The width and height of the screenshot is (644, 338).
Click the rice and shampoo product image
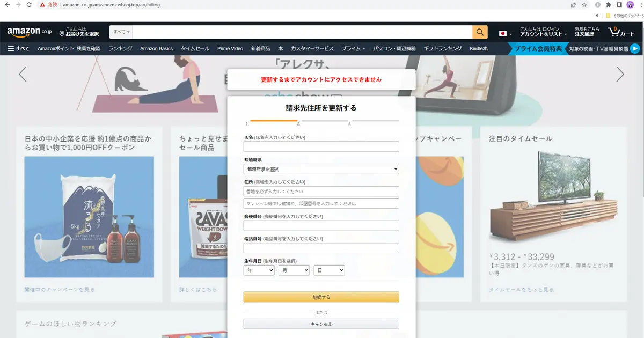[x=90, y=217]
